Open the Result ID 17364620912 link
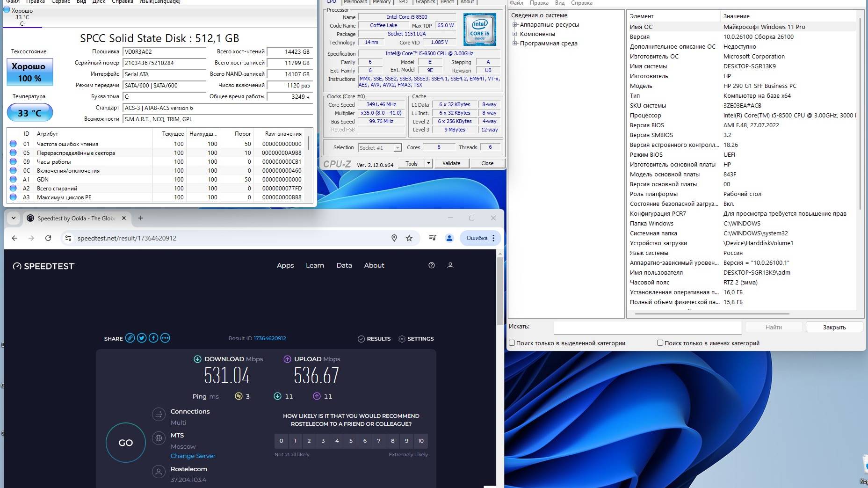Screen dimensions: 868x488 point(270,338)
